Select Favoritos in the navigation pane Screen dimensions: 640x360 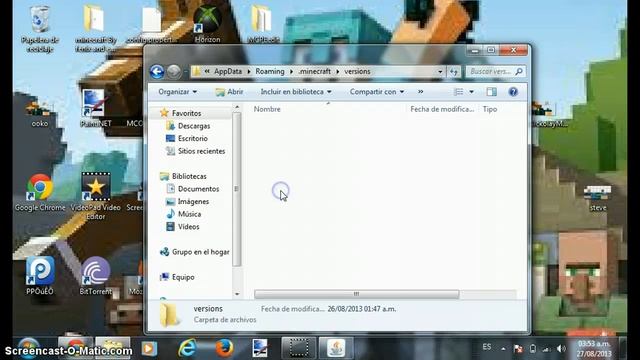click(186, 113)
